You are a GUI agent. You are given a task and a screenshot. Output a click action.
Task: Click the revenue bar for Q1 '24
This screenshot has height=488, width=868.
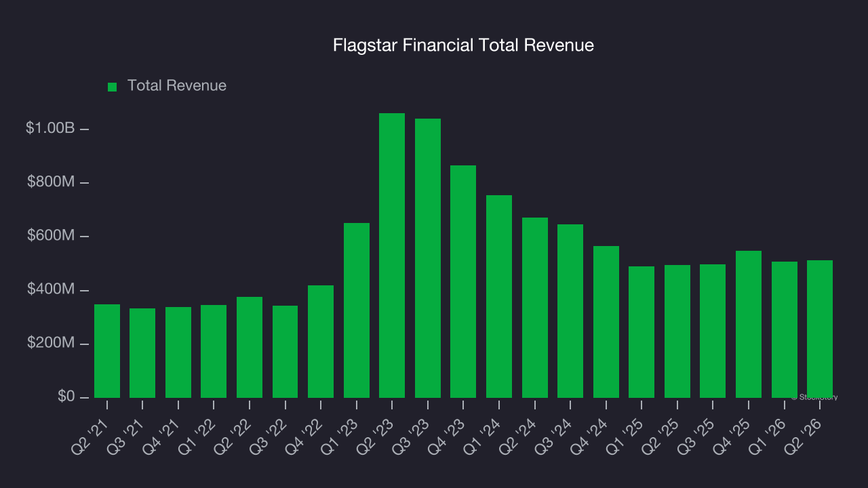click(x=499, y=296)
